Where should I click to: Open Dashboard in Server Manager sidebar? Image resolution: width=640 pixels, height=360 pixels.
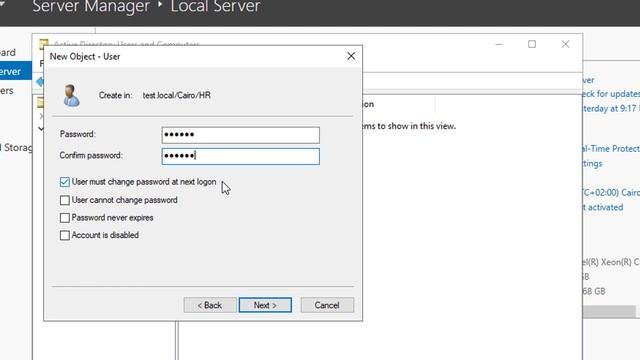pos(8,53)
